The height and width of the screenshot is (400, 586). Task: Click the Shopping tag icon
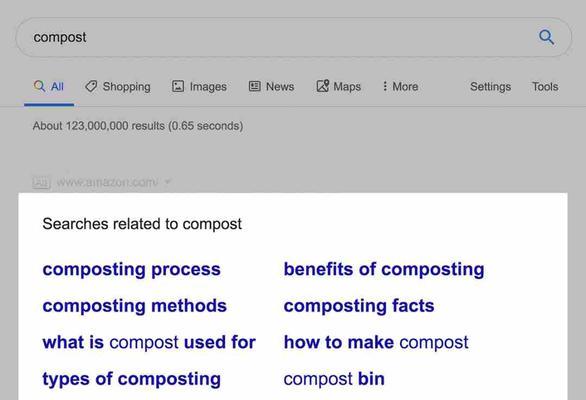click(x=91, y=86)
